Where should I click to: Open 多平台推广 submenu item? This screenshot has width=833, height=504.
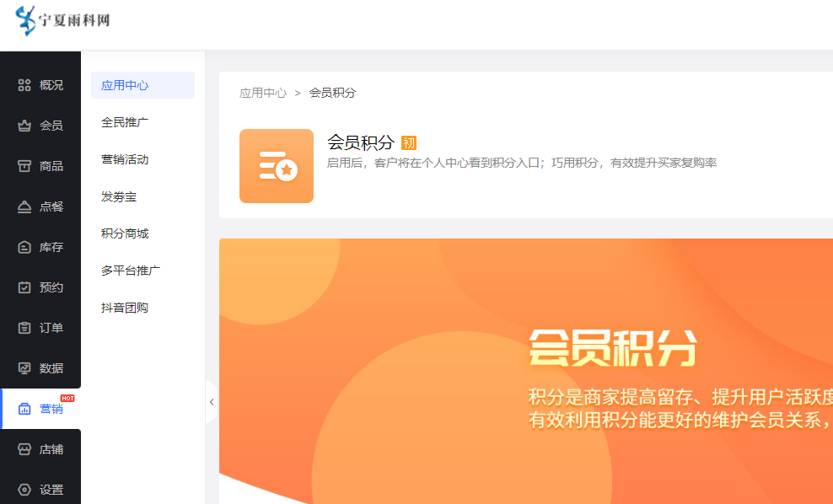coord(131,271)
